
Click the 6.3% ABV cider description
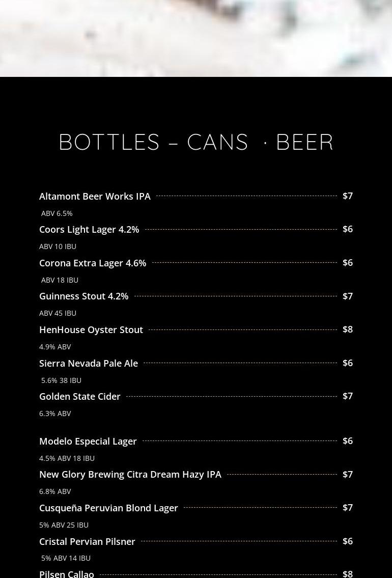pyautogui.click(x=55, y=414)
